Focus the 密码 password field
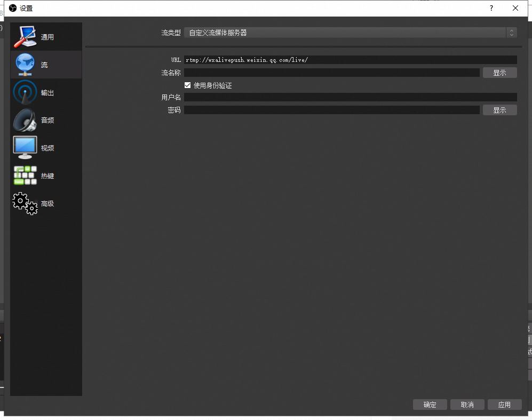The width and height of the screenshot is (532, 420). [x=332, y=110]
